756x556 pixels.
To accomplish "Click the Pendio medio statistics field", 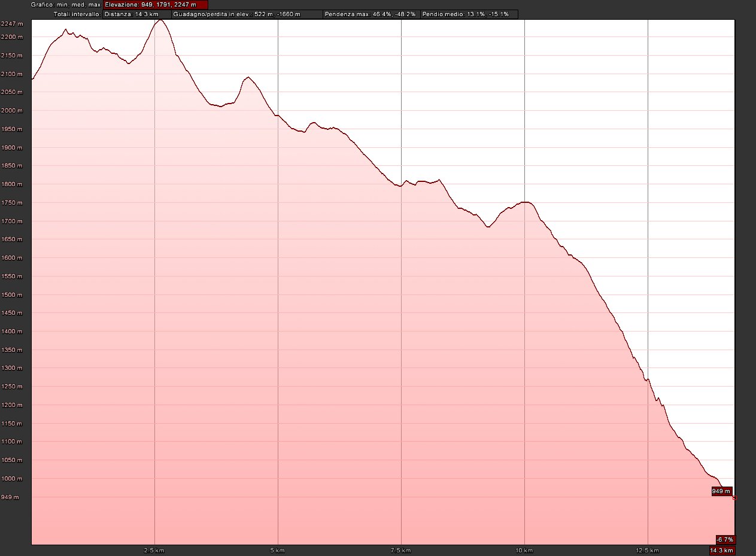I will click(469, 14).
